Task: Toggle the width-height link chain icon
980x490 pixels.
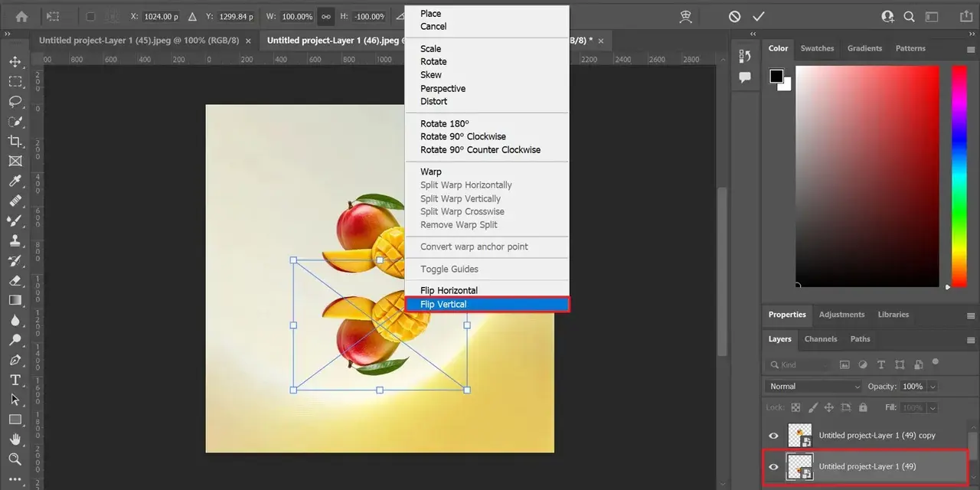Action: click(326, 16)
